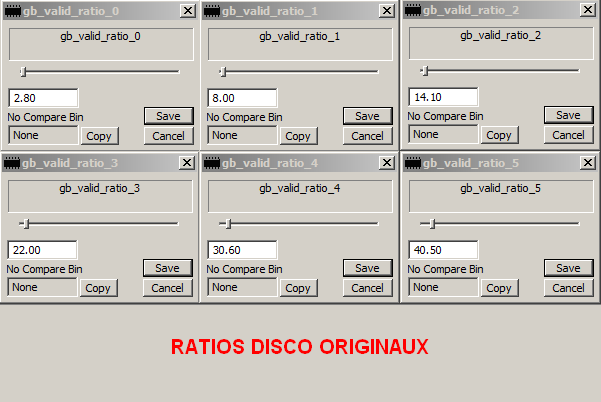Click the title bar icon of gb_valid_ratio_0
601x402 pixels.
[12, 10]
